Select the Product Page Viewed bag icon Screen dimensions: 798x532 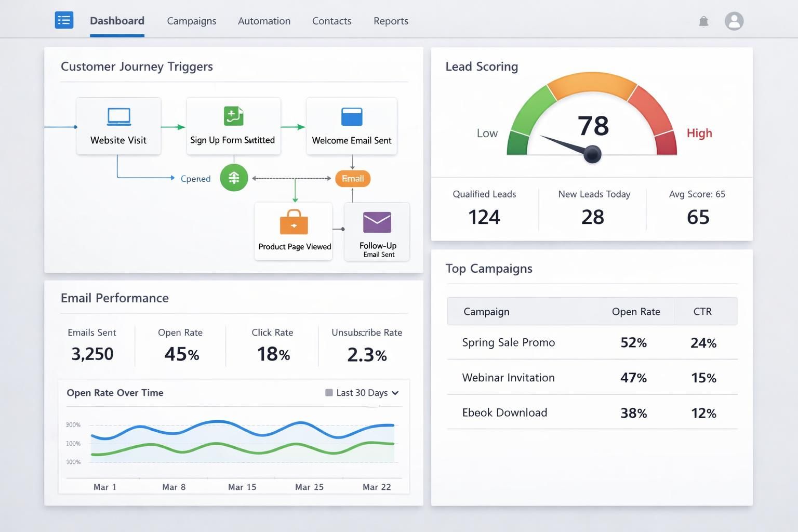click(x=294, y=222)
